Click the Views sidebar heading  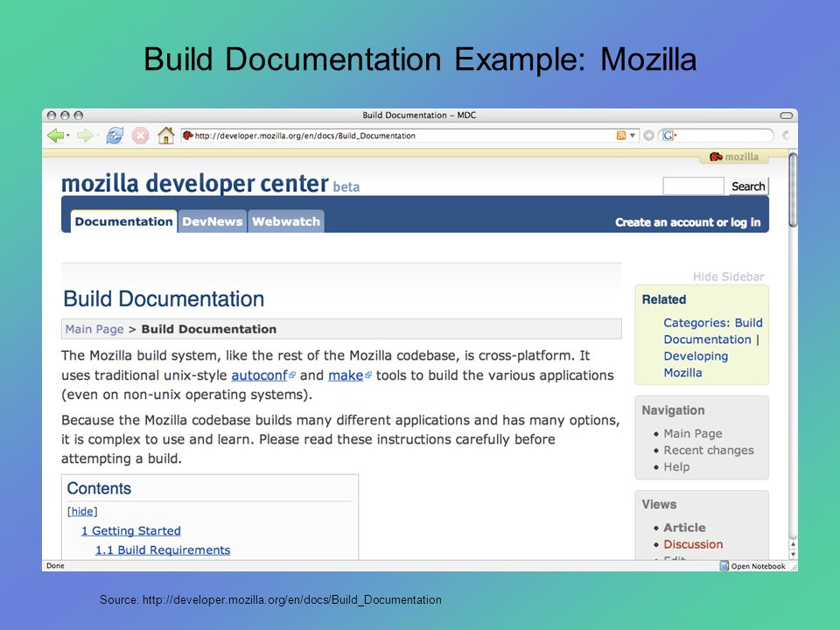click(659, 504)
